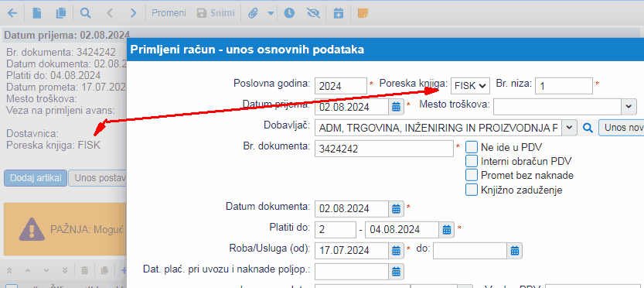Image resolution: width=644 pixels, height=288 pixels.
Task: Open the Roba/Usluga 'do' calendar picker
Action: click(x=515, y=251)
